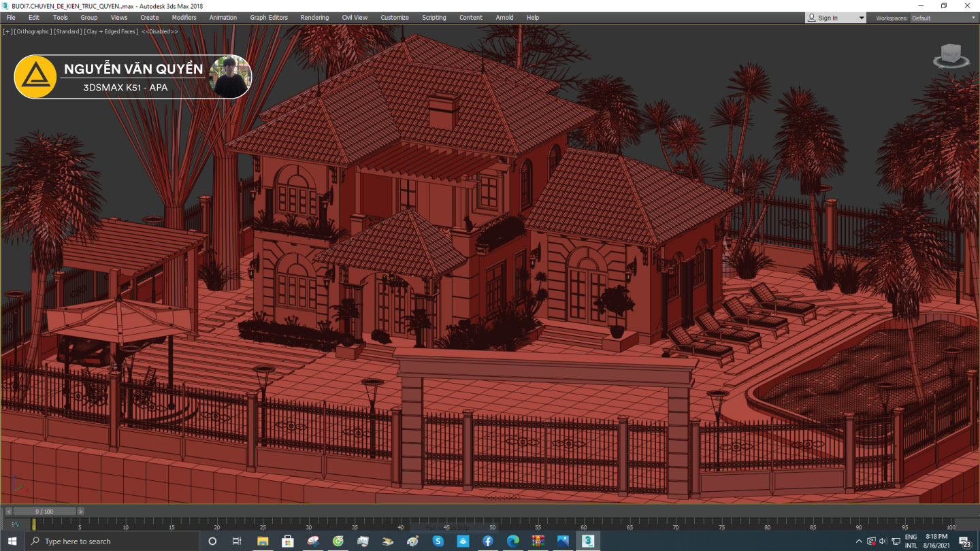Expand the Sign In dropdown arrow

point(861,18)
